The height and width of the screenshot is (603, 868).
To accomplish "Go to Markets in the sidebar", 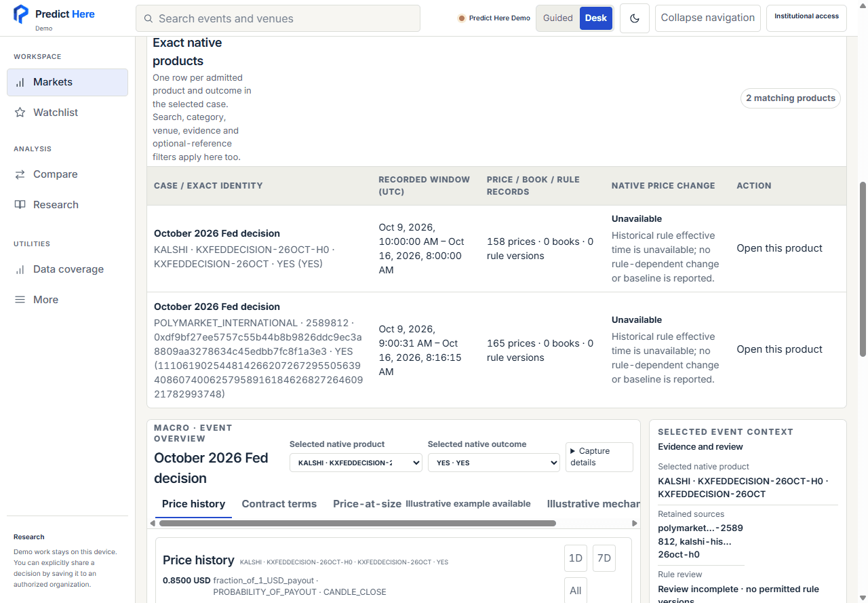I will [x=67, y=82].
